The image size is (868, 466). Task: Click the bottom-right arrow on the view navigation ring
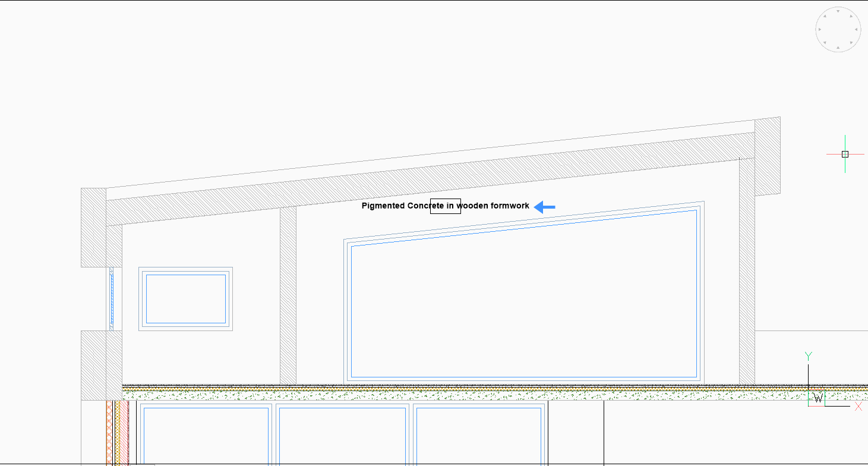pos(852,43)
